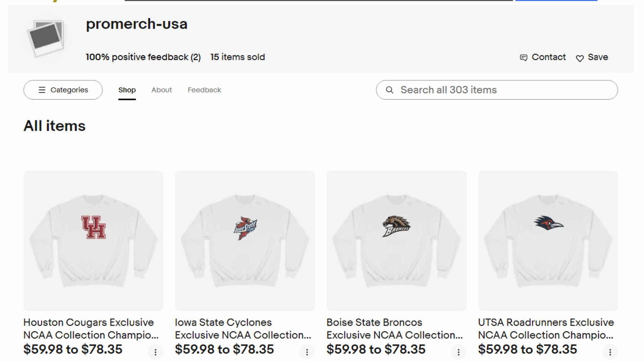Click the magnifier icon in the search box
The width and height of the screenshot is (644, 362).
tap(389, 90)
